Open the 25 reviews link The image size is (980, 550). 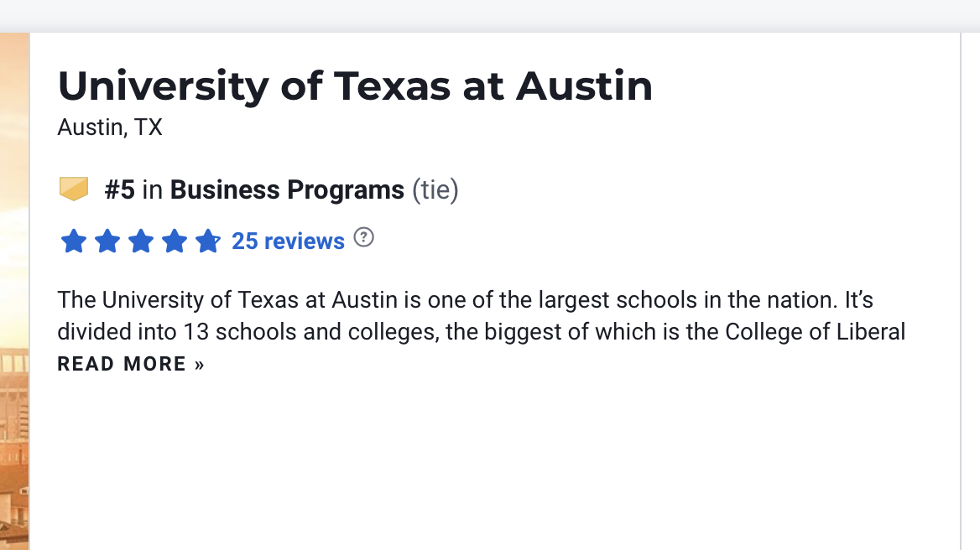point(288,241)
